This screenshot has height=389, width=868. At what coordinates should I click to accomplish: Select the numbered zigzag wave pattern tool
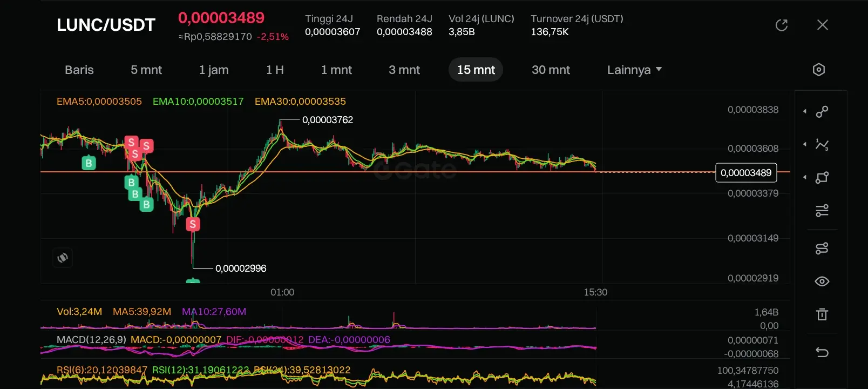(822, 145)
